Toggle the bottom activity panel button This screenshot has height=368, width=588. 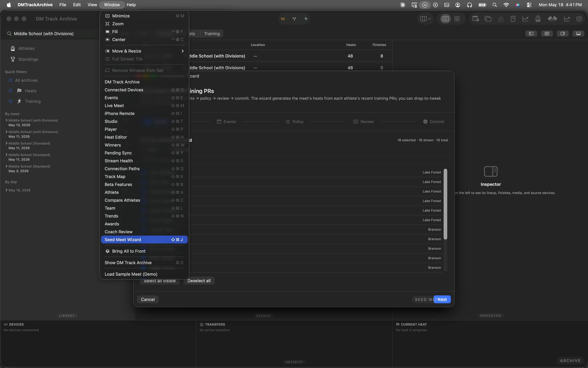coord(578,34)
